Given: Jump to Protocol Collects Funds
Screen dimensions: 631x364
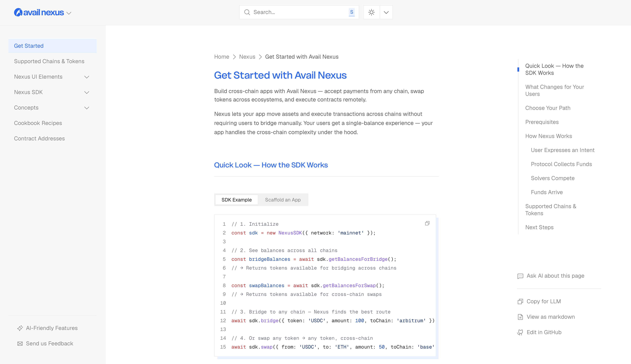Looking at the screenshot, I should pos(561,164).
